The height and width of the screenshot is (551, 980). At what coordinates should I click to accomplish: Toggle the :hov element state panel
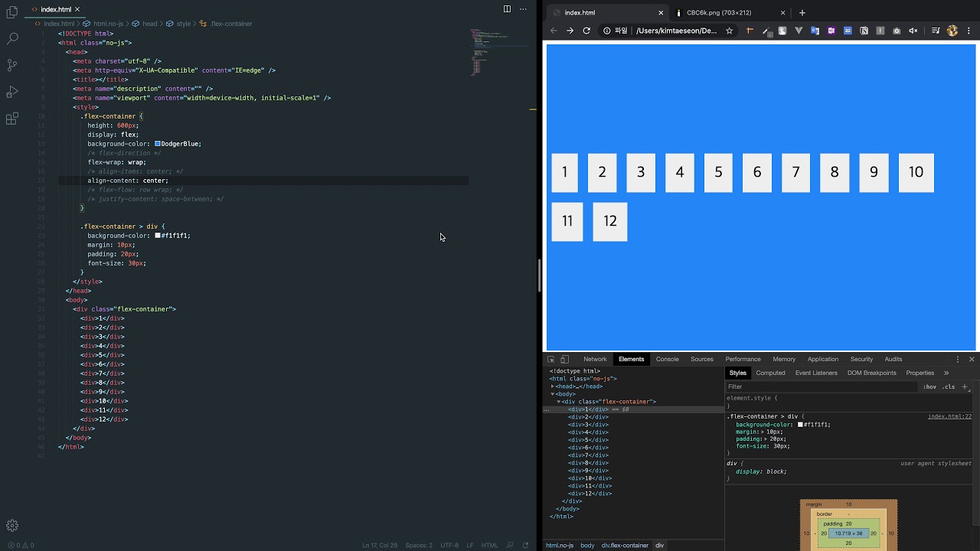pos(929,387)
